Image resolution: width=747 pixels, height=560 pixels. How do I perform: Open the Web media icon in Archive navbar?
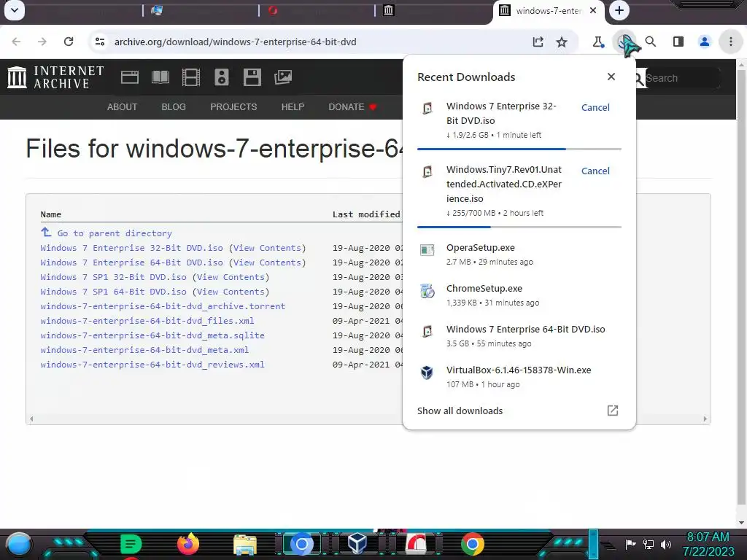(130, 77)
